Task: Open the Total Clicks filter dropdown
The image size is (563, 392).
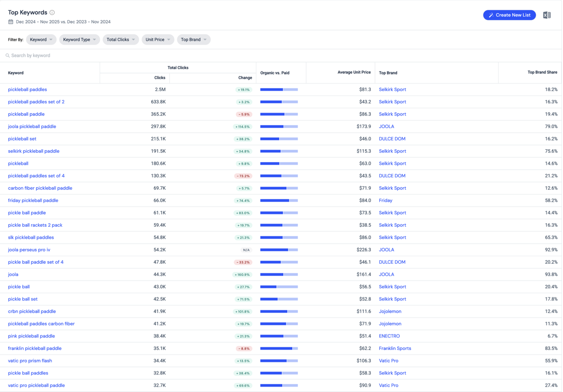Action: coord(121,40)
